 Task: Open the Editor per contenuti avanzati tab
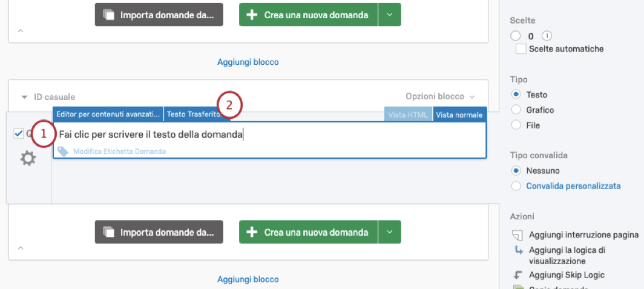108,114
